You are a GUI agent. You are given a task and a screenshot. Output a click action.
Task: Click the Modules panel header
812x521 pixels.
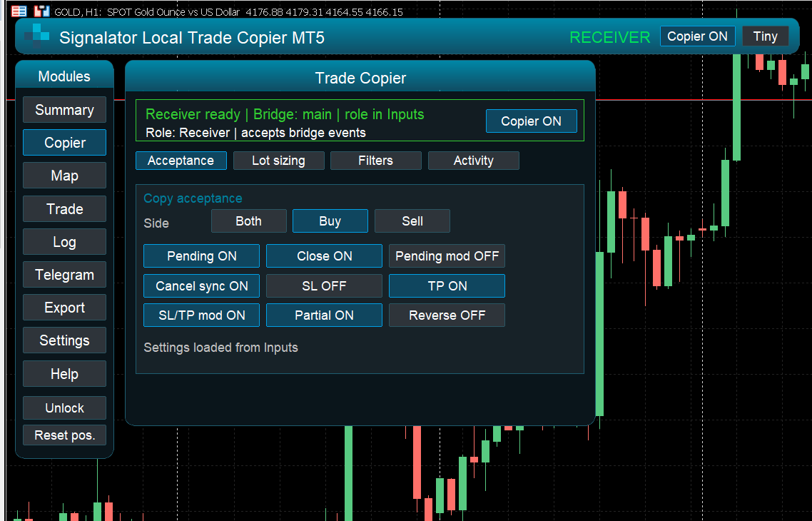(x=64, y=76)
